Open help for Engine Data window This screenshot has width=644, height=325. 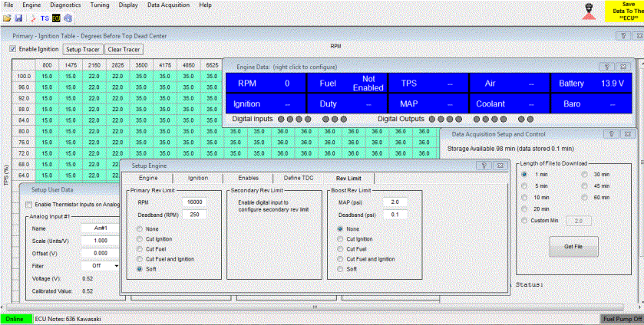[606, 67]
